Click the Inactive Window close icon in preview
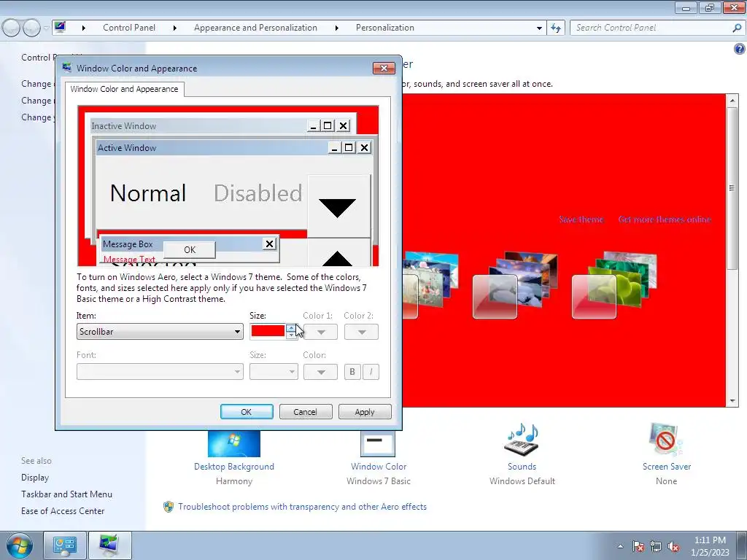The width and height of the screenshot is (747, 560). click(x=344, y=125)
